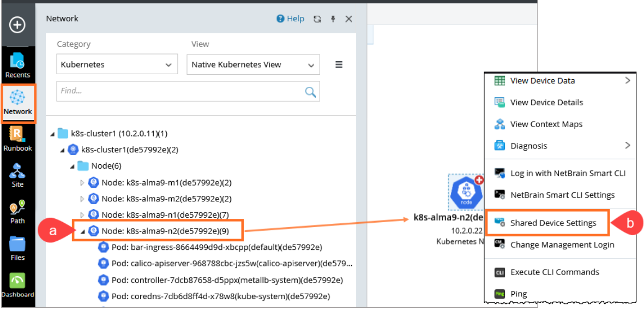Refresh the Network pane
The image size is (644, 310).
click(x=317, y=19)
